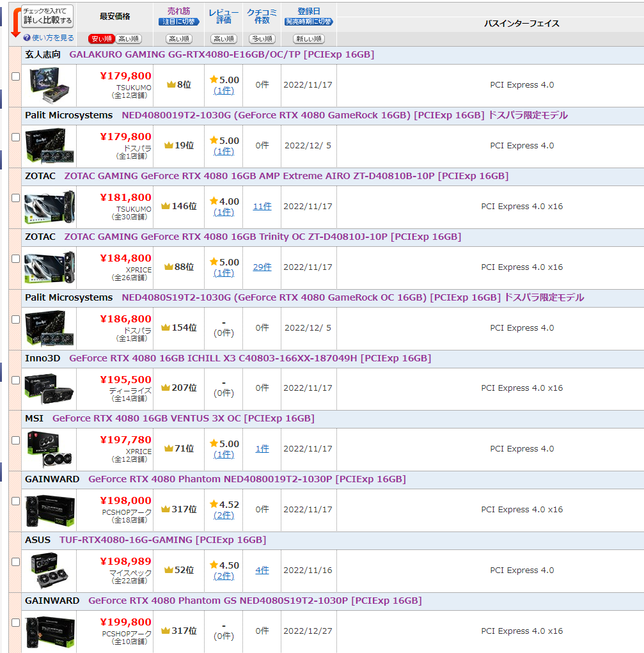Sort 売れ筋 ranking by 高い順

179,39
